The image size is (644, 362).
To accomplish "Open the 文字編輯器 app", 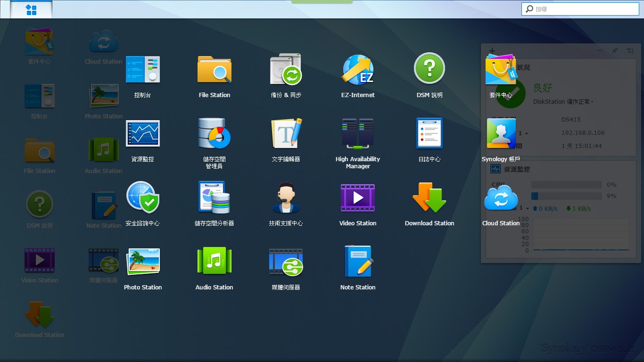I will (x=286, y=141).
